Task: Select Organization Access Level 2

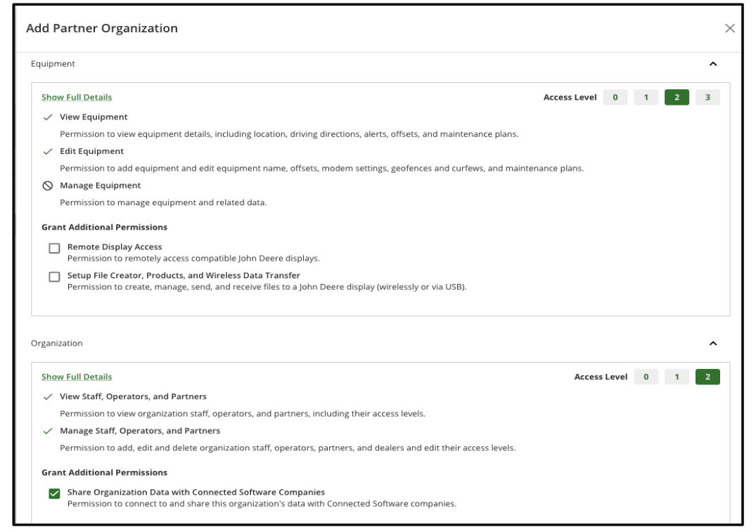Action: point(707,378)
